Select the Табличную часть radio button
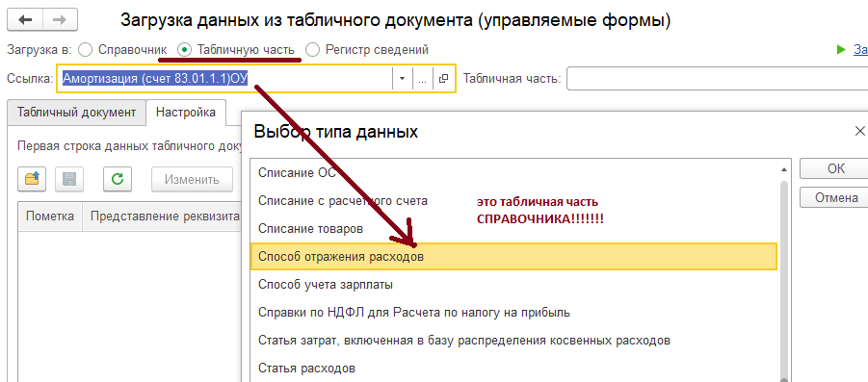 [184, 50]
